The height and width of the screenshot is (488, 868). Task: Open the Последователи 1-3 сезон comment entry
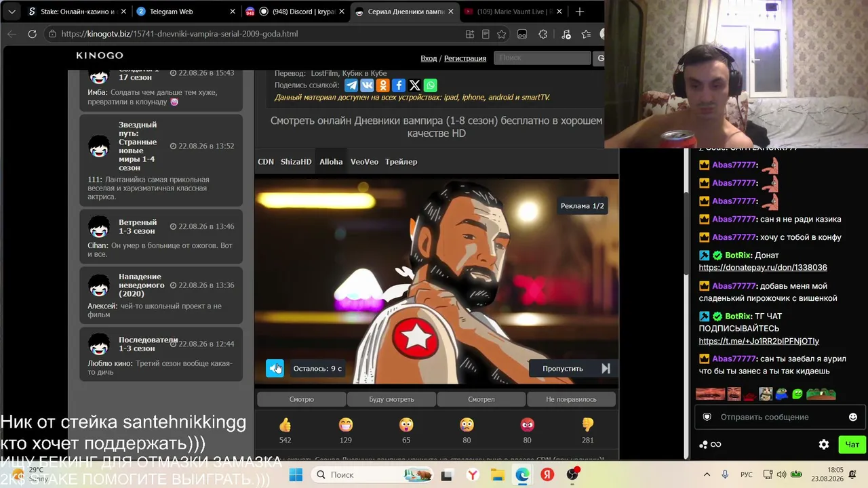[x=161, y=354]
